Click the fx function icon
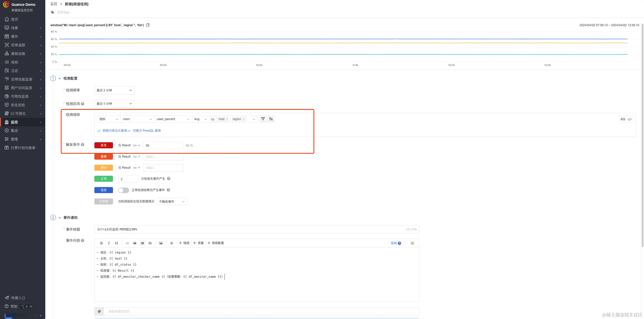Viewport: 644px width, 319px height. (x=271, y=119)
